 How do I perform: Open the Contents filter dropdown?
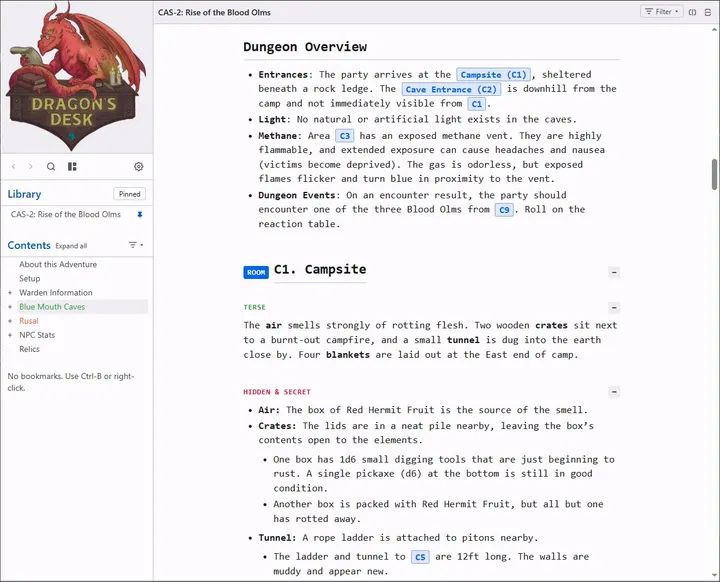(x=135, y=245)
